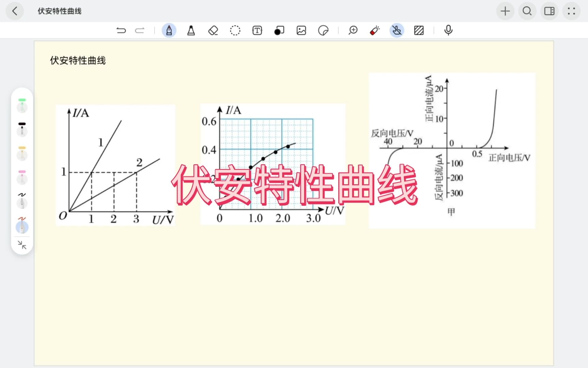The width and height of the screenshot is (588, 368).
Task: Open the search magnifier
Action: coord(527,11)
